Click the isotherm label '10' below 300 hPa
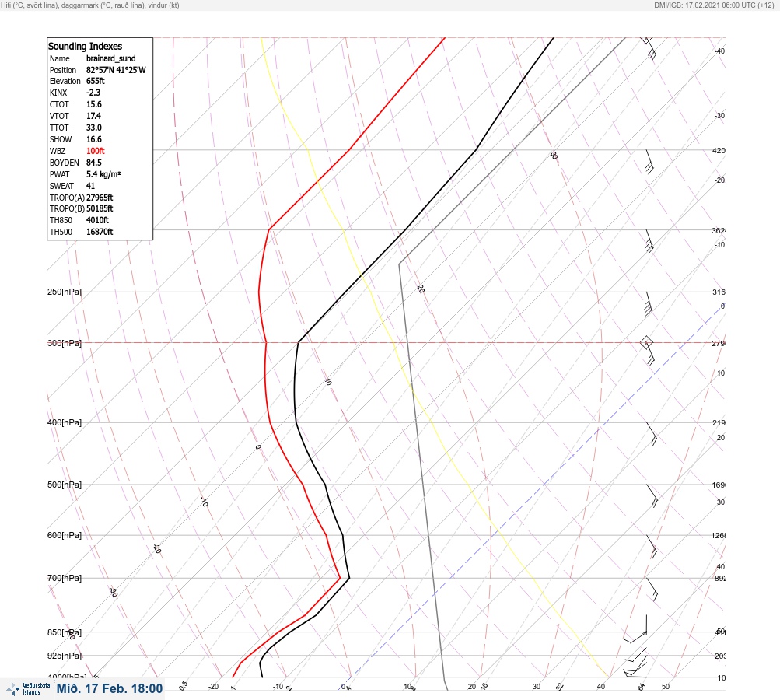This screenshot has height=700, width=780. 328,382
